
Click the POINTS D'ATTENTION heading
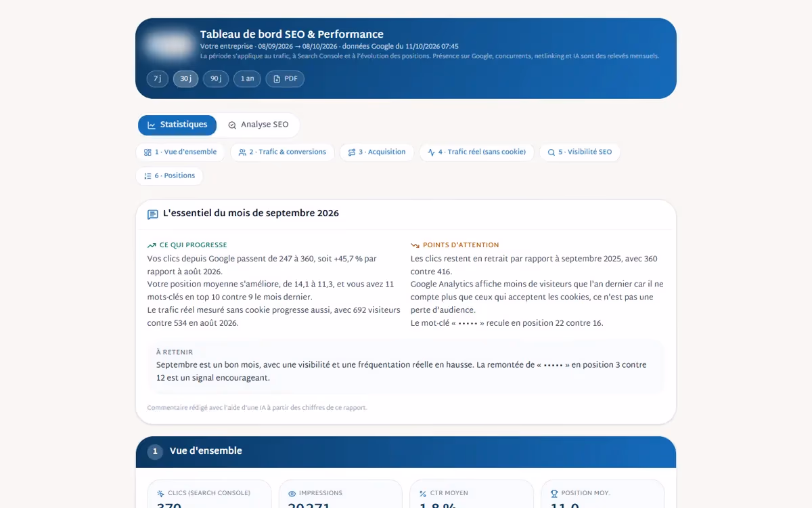click(x=461, y=245)
